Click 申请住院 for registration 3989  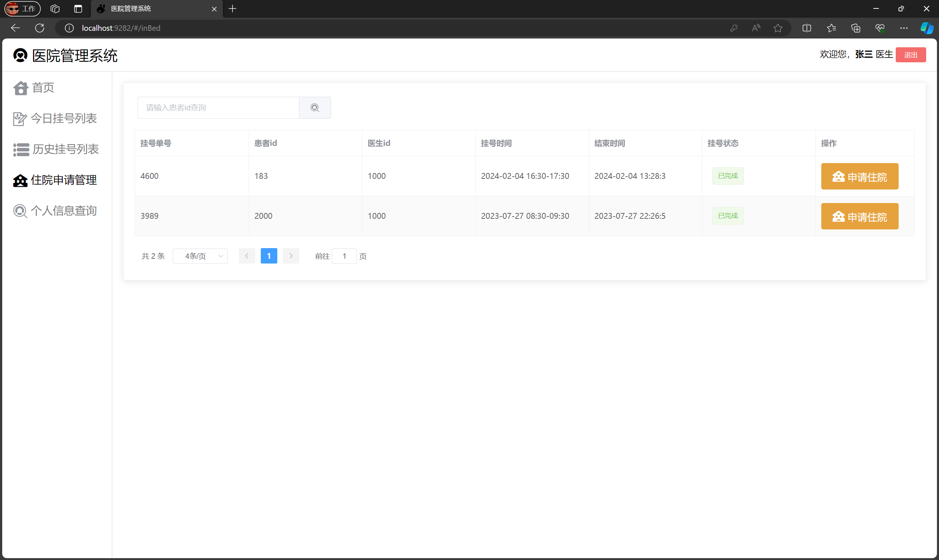point(859,217)
